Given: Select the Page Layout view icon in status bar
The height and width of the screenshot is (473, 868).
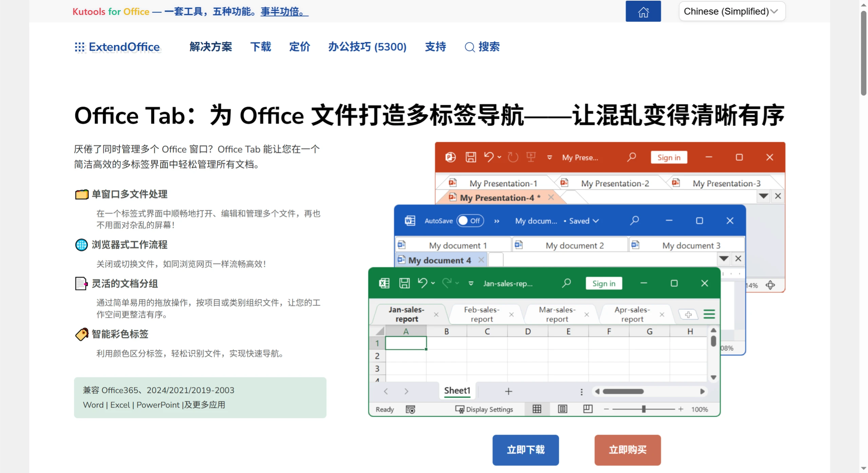Looking at the screenshot, I should pyautogui.click(x=562, y=409).
